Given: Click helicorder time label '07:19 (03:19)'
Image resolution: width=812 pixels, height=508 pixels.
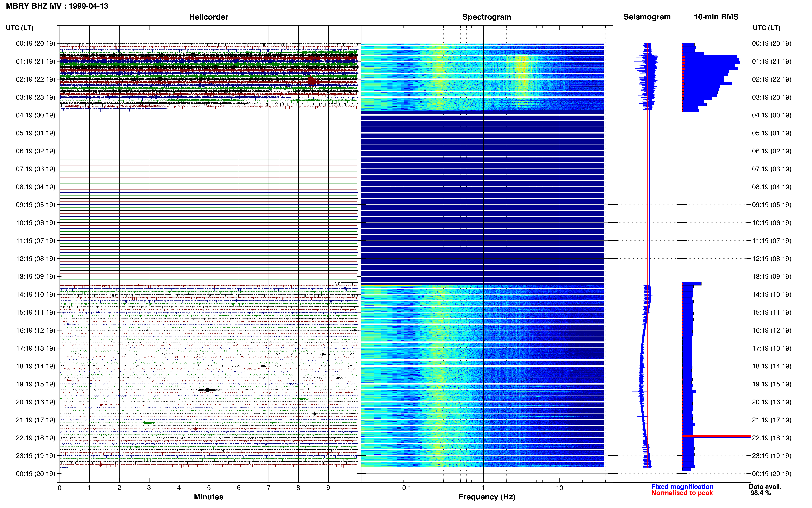Looking at the screenshot, I should coord(35,169).
